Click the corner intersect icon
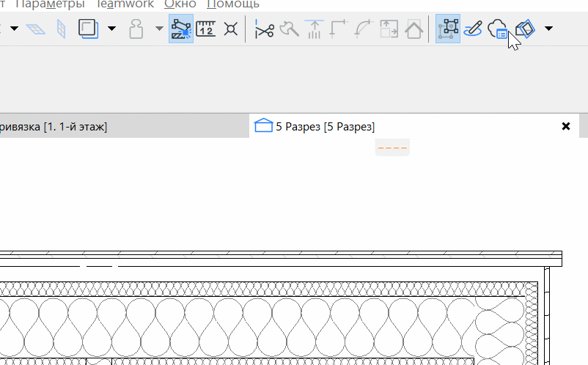Image resolution: width=588 pixels, height=365 pixels. pos(339,29)
